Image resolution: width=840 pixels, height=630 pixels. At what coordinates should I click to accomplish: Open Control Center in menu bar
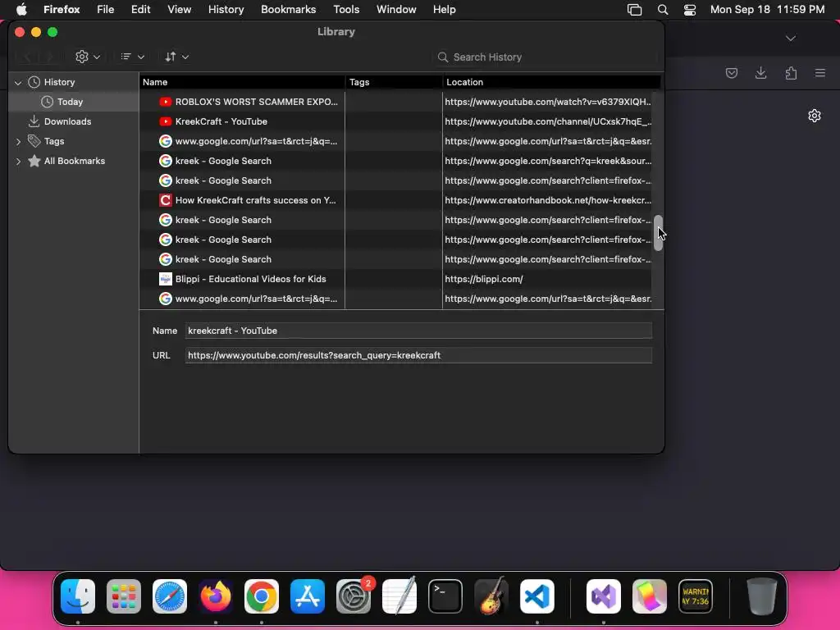690,10
